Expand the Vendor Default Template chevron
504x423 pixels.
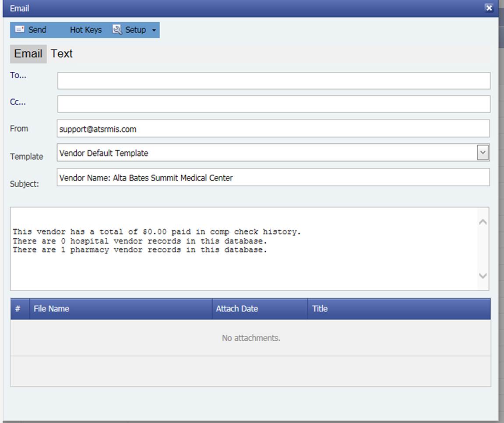(482, 152)
